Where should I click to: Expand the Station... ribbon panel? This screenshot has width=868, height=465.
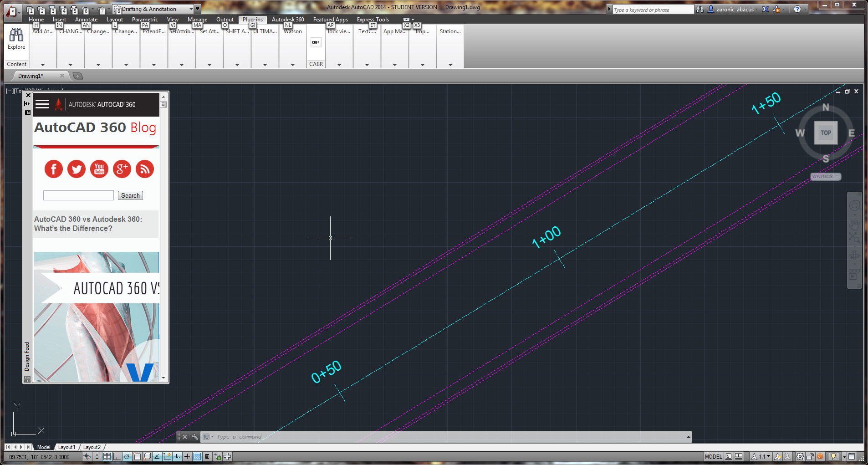point(450,65)
